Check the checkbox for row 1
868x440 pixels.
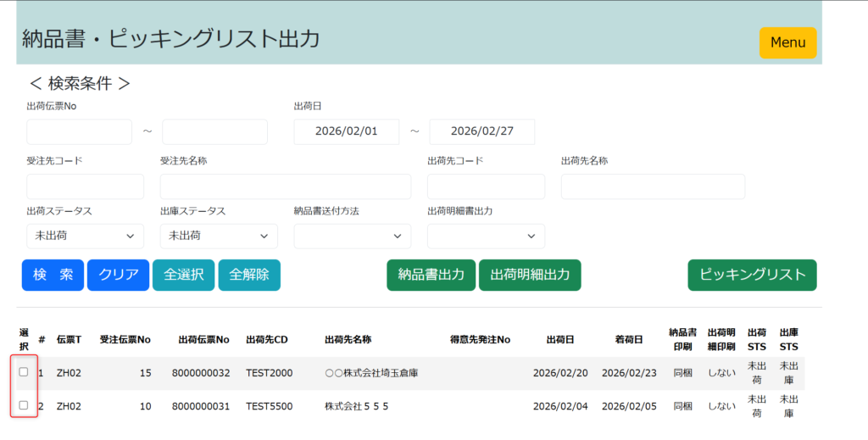pyautogui.click(x=24, y=372)
